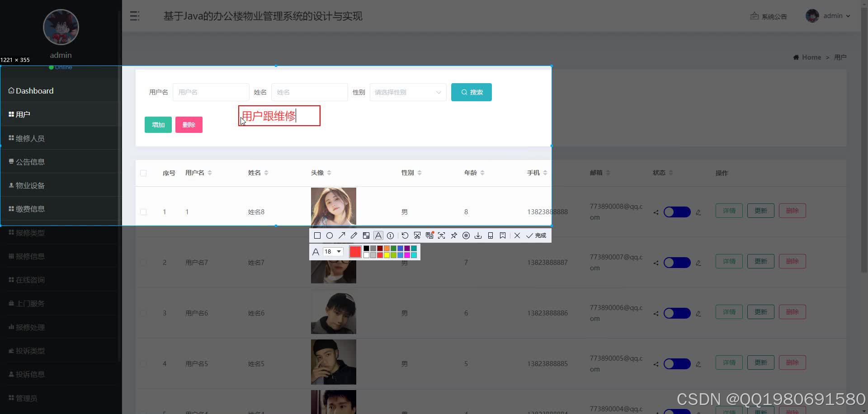868x414 pixels.
Task: Cancel the screenshot with the X icon
Action: pos(517,235)
